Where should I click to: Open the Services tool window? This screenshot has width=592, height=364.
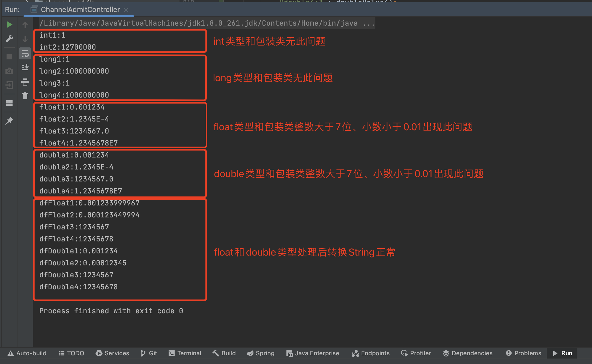coord(112,353)
